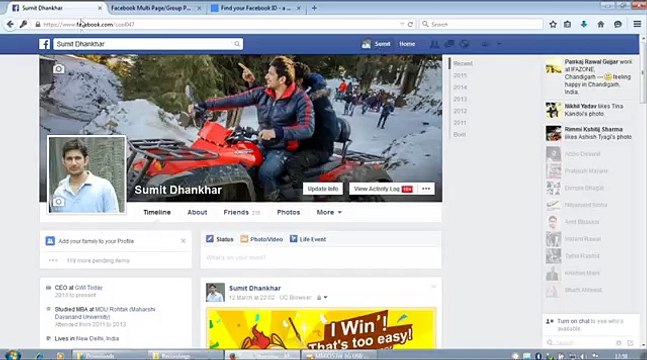
Task: Click the key icon in address bar
Action: 24,24
